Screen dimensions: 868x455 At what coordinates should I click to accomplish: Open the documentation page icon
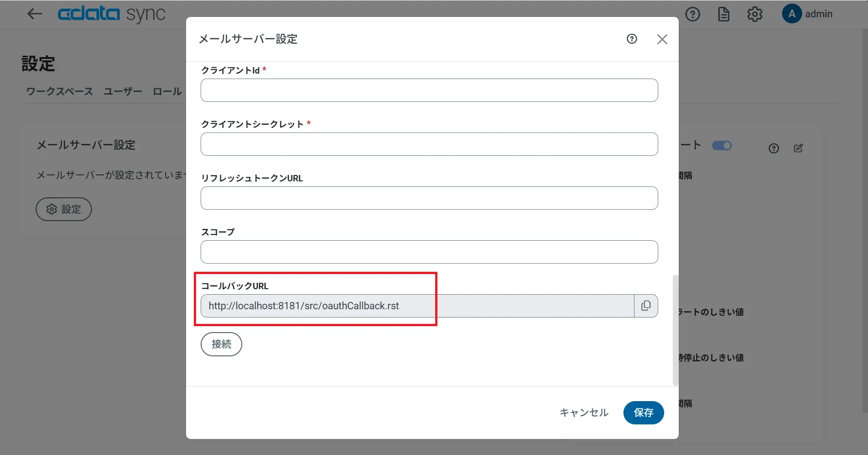(724, 15)
